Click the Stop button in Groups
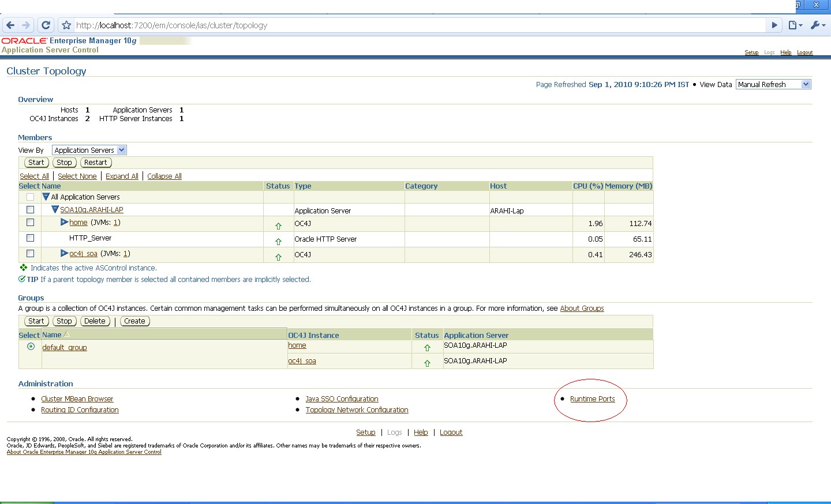Viewport: 831px width, 504px height. pos(65,321)
